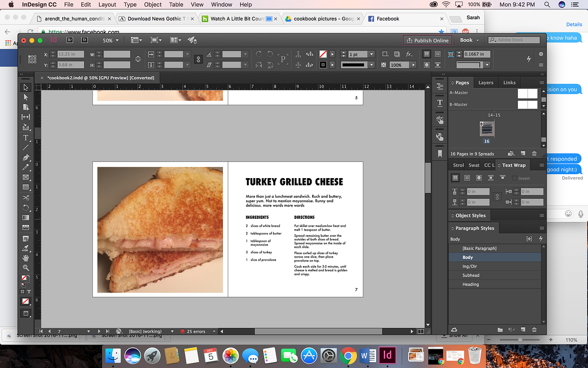Activate the Zoom tool magnifier
Image resolution: width=588 pixels, height=368 pixels.
(25, 268)
